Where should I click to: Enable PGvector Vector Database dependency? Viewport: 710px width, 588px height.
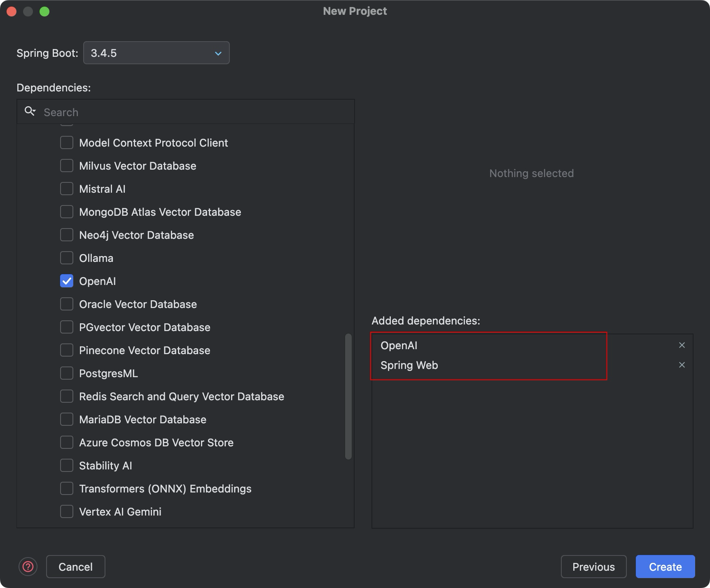coord(66,327)
